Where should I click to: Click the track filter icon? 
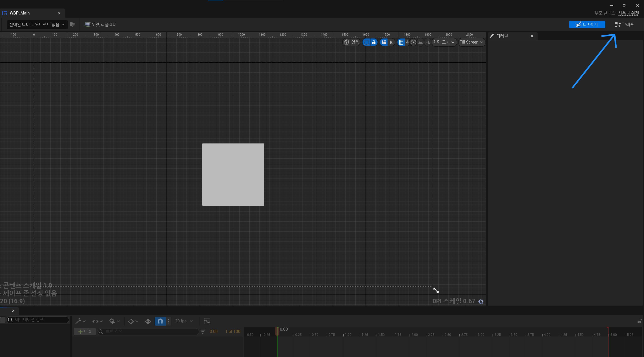pos(203,331)
